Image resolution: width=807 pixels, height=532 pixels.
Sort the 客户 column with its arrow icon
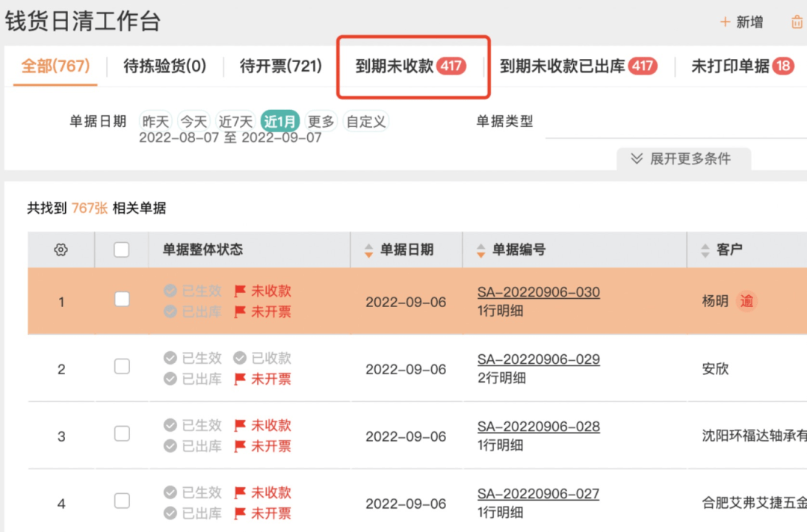[705, 250]
